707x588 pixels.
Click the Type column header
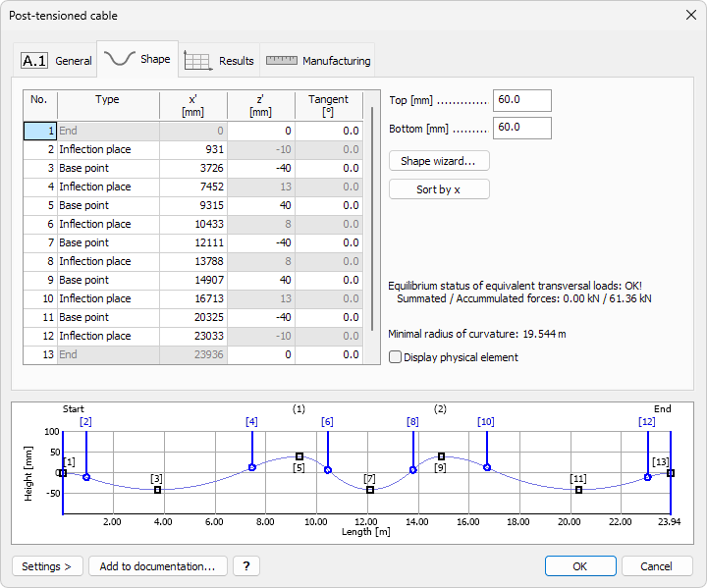[x=108, y=105]
